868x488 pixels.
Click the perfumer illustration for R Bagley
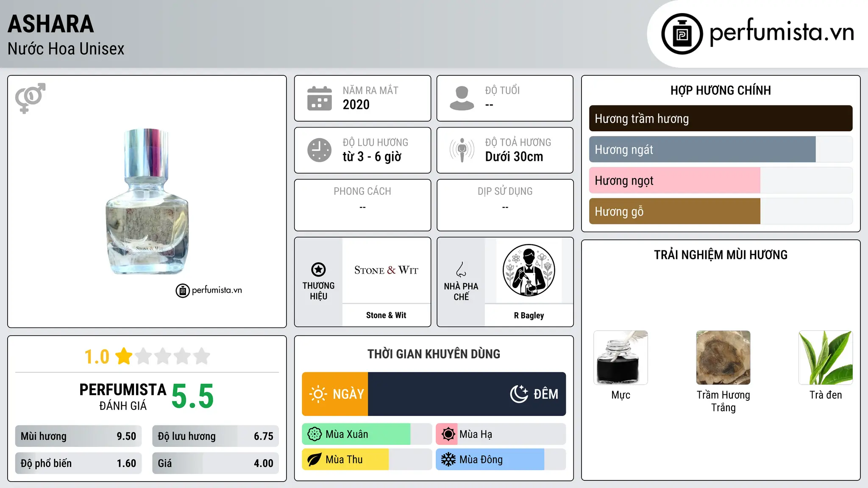[529, 270]
